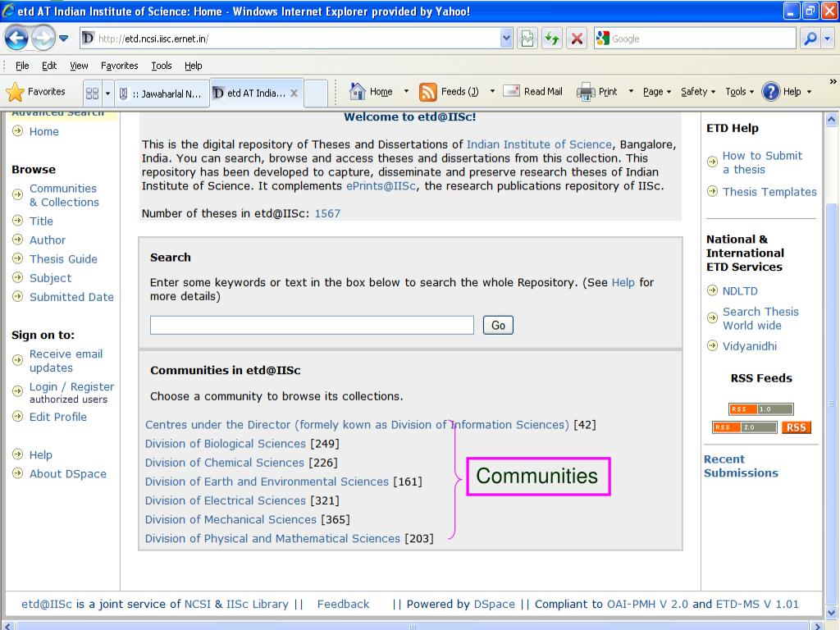Click the Quick Tabs grid icon
The height and width of the screenshot is (630, 840).
click(x=92, y=94)
